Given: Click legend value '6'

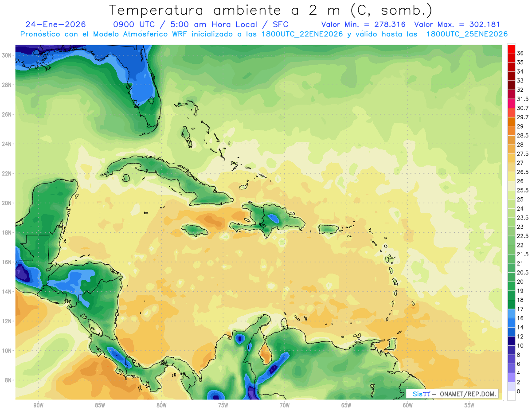Looking at the screenshot, I should coord(519,364).
